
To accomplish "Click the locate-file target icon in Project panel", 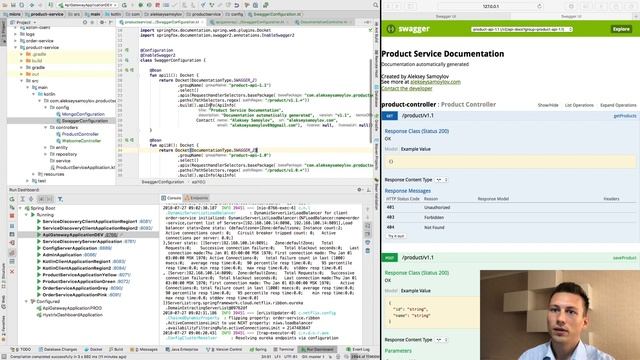I will pos(85,22).
